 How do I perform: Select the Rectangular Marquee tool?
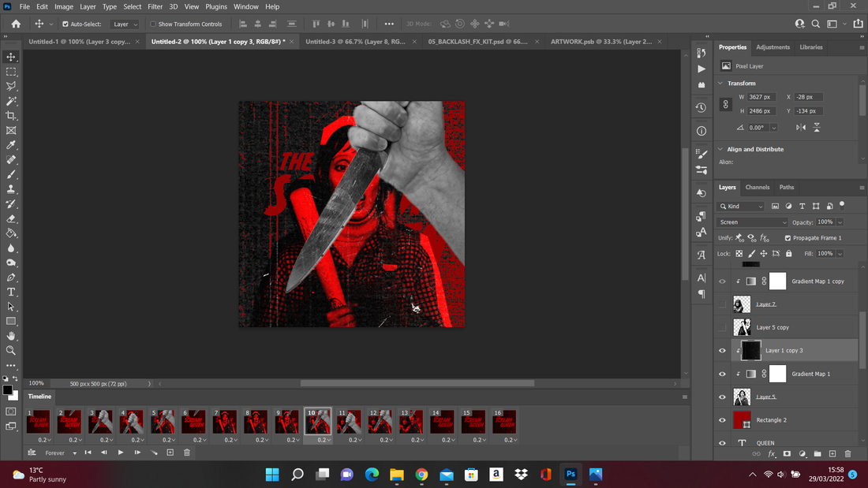click(11, 72)
